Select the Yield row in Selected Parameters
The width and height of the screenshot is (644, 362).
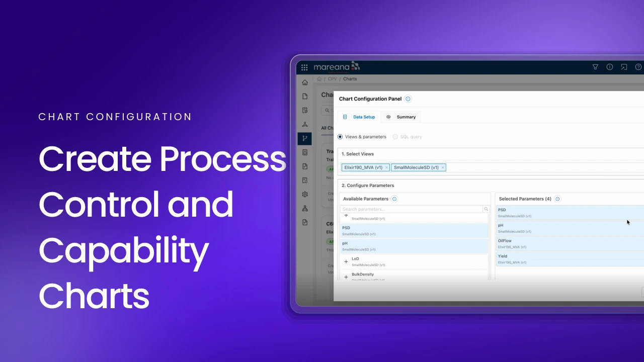570,259
